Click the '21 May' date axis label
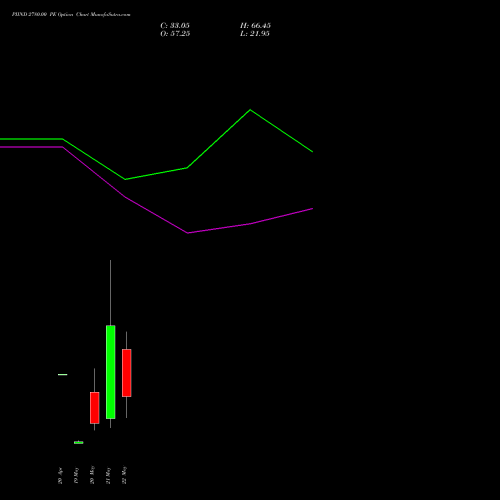500x500 pixels. (108, 475)
